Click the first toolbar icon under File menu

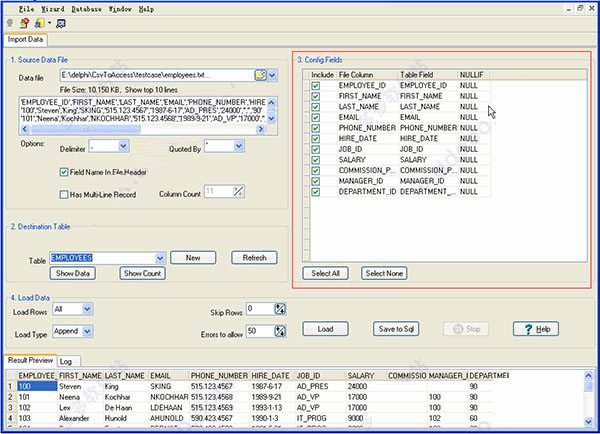(x=9, y=22)
